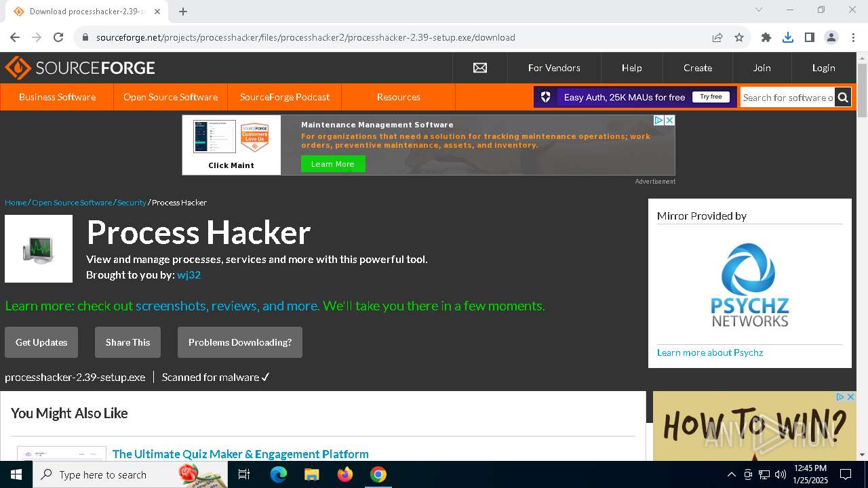The width and height of the screenshot is (868, 488).
Task: Open Chrome profile avatar
Action: pos(831,37)
